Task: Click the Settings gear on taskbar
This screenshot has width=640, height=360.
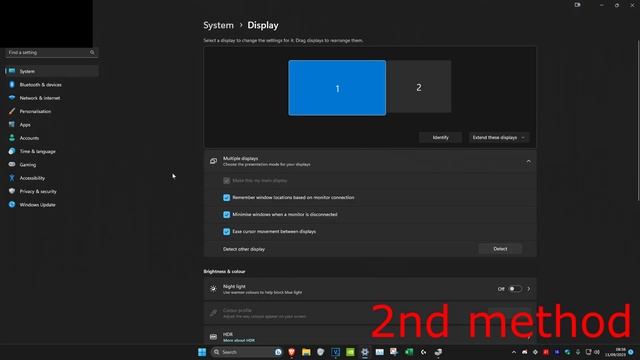Action: [365, 352]
